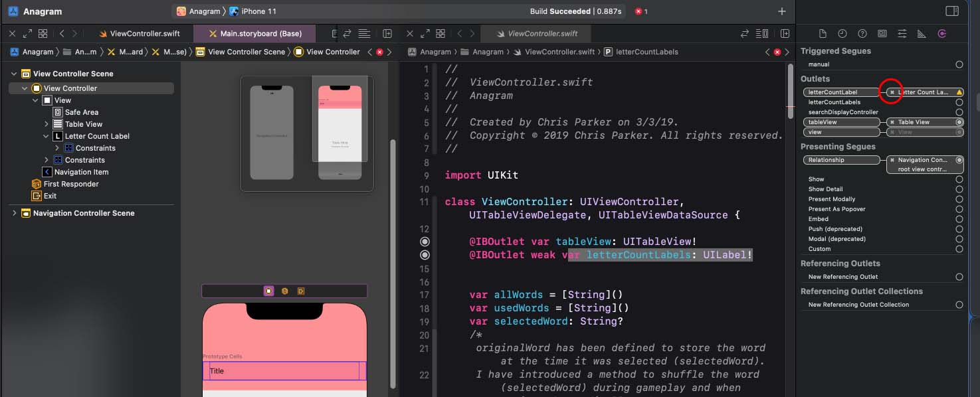The width and height of the screenshot is (980, 397).
Task: Expand the Table View outline item
Action: click(46, 124)
